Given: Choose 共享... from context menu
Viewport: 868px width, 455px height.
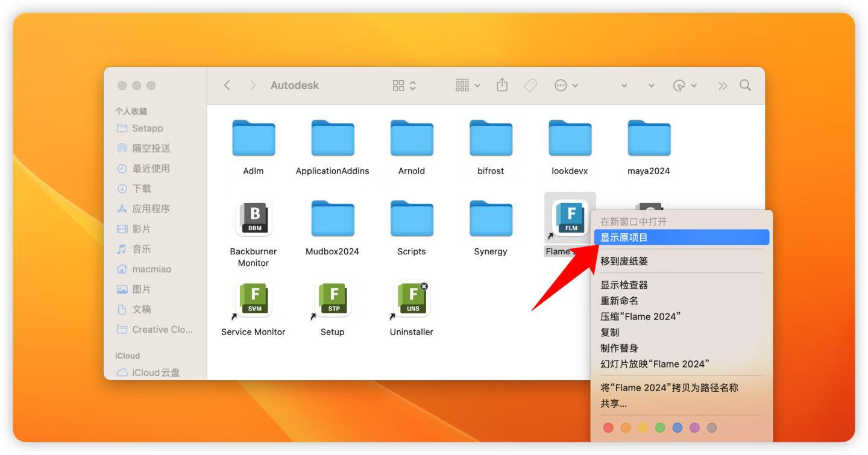Looking at the screenshot, I should [x=682, y=404].
